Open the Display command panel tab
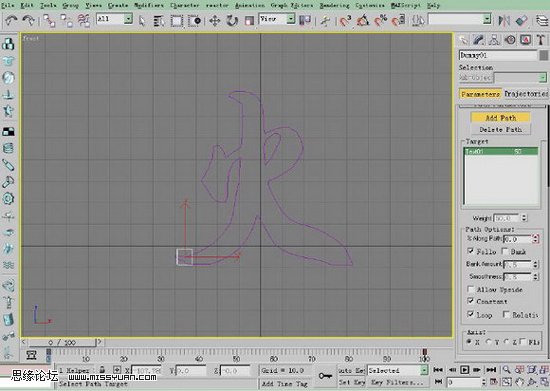 525,40
